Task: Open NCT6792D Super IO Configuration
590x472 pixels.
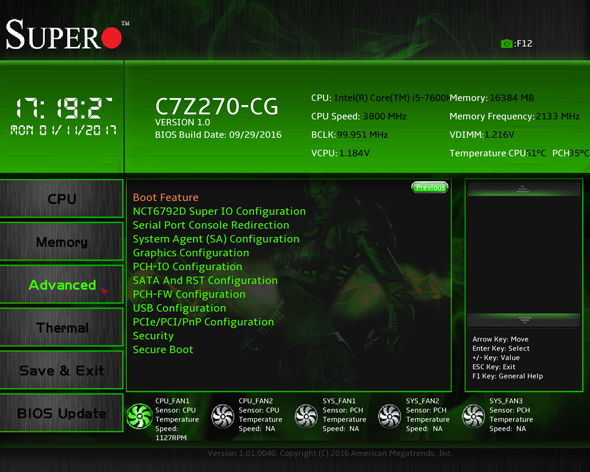Action: (x=219, y=211)
